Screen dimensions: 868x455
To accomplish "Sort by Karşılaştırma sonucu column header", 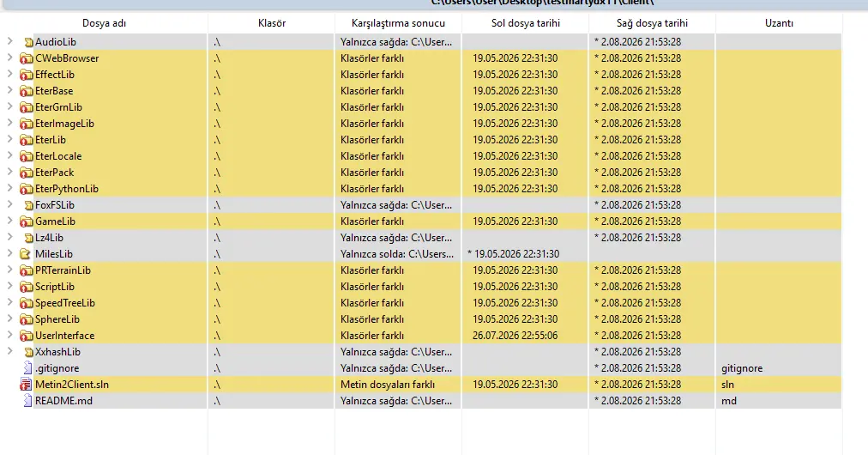I will tap(398, 23).
